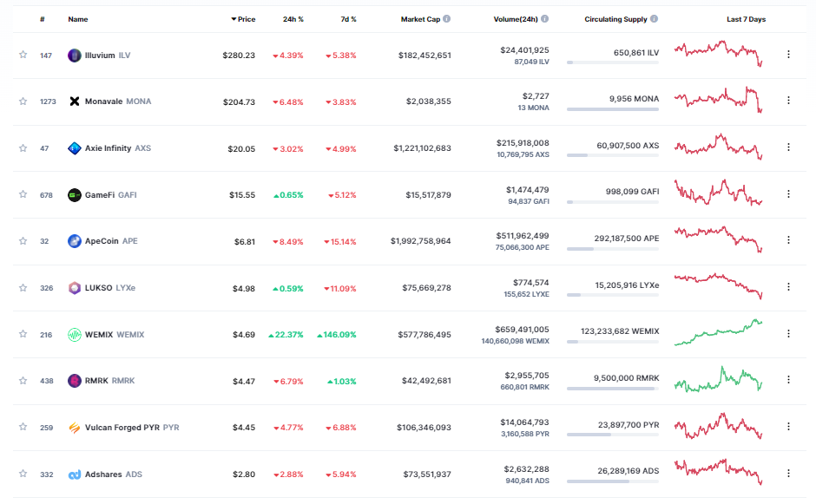Screen dimensions: 816x504
Task: Open the Illuvium row options menu
Action: [x=788, y=54]
